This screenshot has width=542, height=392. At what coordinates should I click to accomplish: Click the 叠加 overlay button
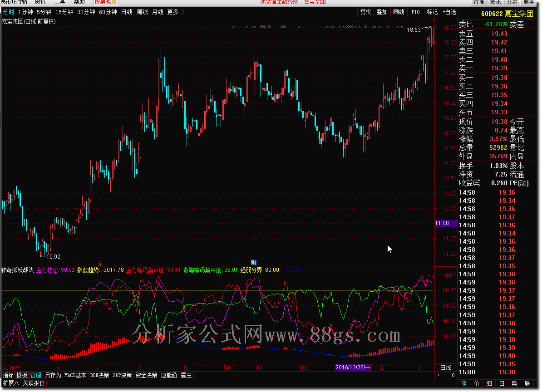point(382,12)
